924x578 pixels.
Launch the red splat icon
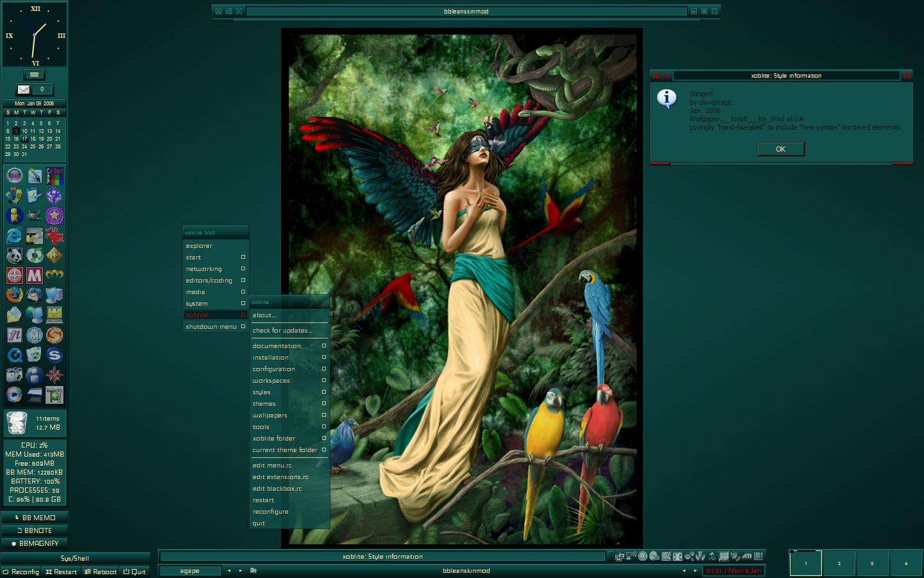(x=55, y=236)
